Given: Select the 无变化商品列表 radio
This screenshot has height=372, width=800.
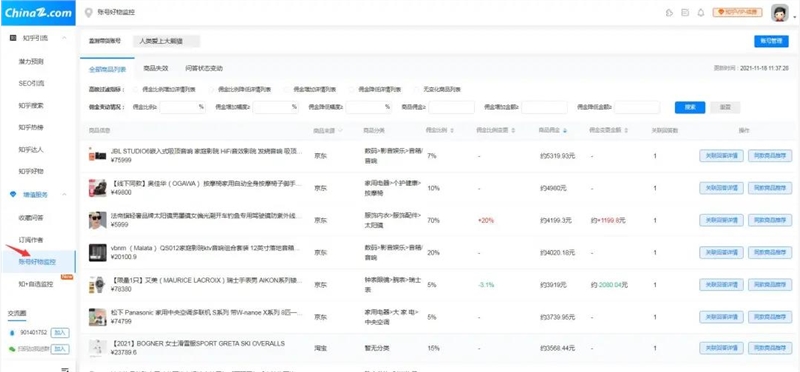Looking at the screenshot, I should point(416,89).
